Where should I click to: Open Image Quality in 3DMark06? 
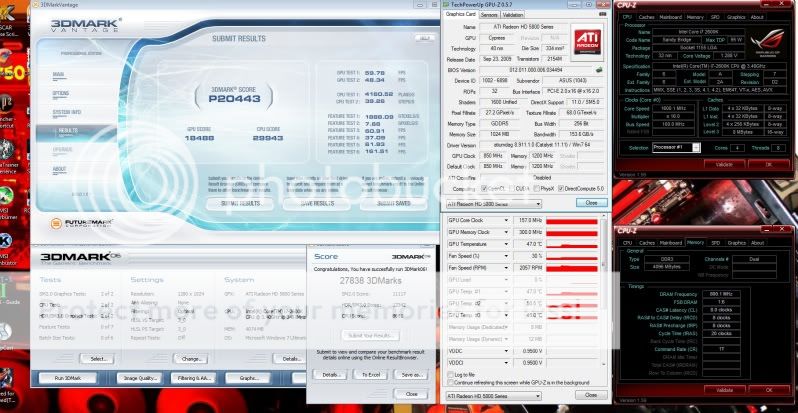pyautogui.click(x=139, y=378)
